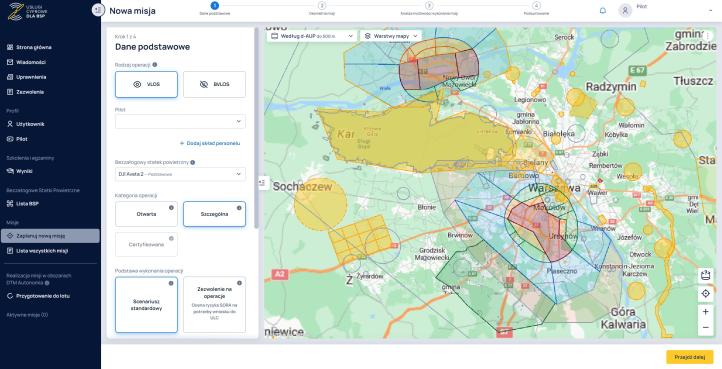This screenshot has height=369, width=722.
Task: Click the map zoom in plus button
Action: coord(705,312)
